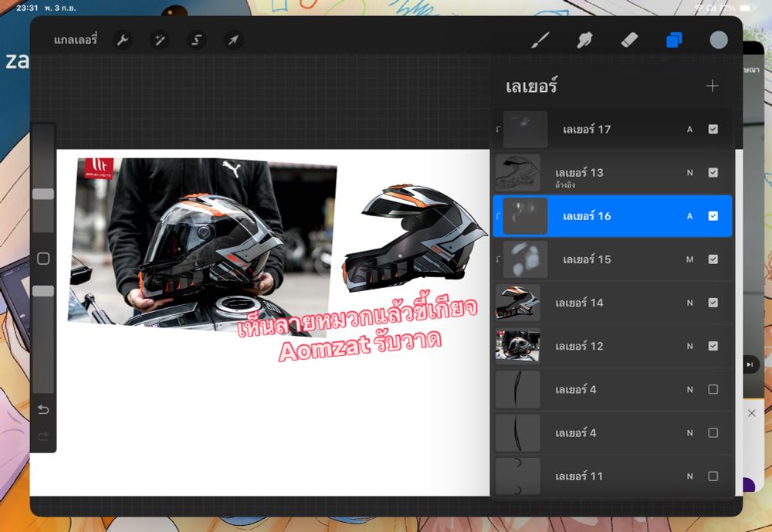This screenshot has width=772, height=532.
Task: Toggle visibility checkbox of เลเยอร์ 14
Action: pos(713,303)
